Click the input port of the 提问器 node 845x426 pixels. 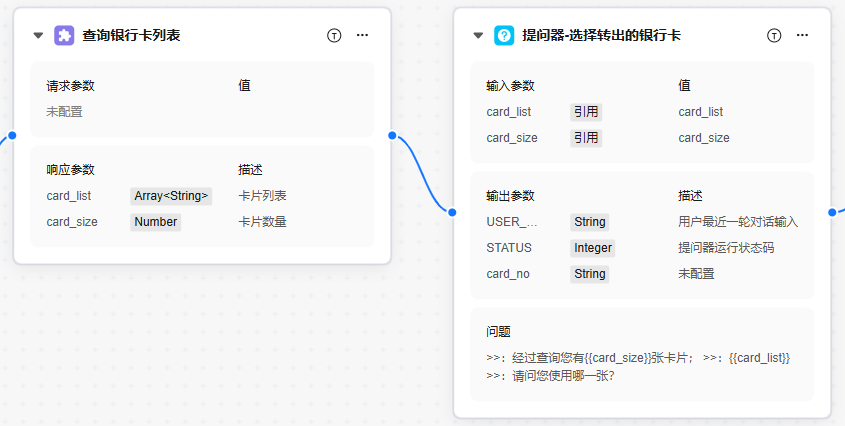pos(452,212)
